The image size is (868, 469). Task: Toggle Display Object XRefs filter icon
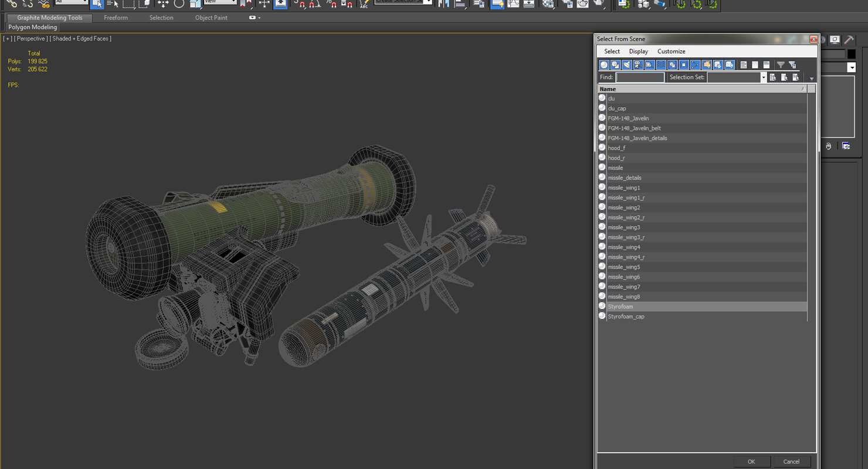click(x=684, y=64)
